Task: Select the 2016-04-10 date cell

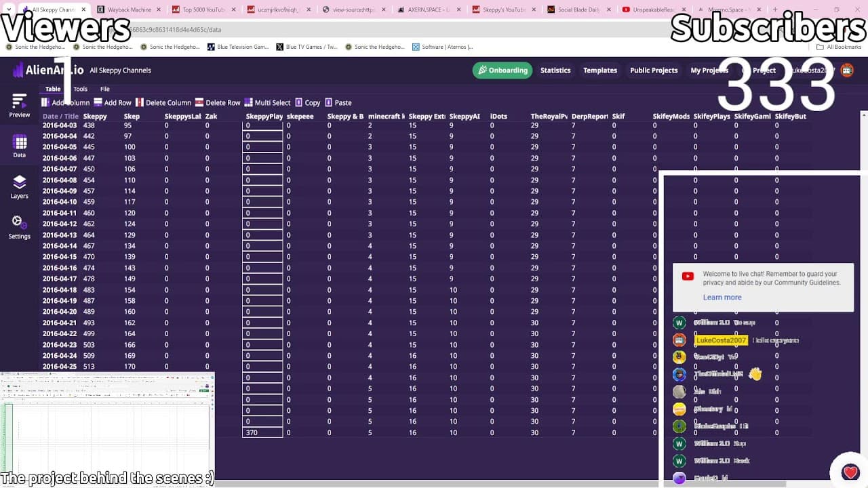Action: [x=60, y=202]
